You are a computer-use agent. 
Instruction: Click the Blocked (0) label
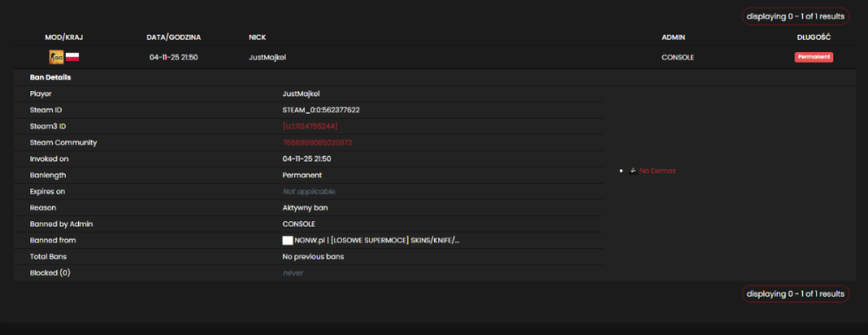[50, 273]
